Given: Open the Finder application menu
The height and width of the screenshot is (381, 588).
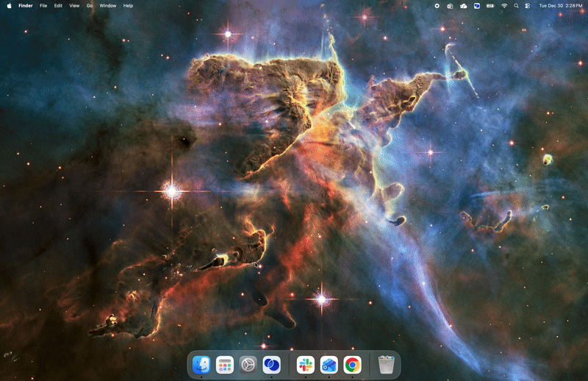Looking at the screenshot, I should 26,6.
